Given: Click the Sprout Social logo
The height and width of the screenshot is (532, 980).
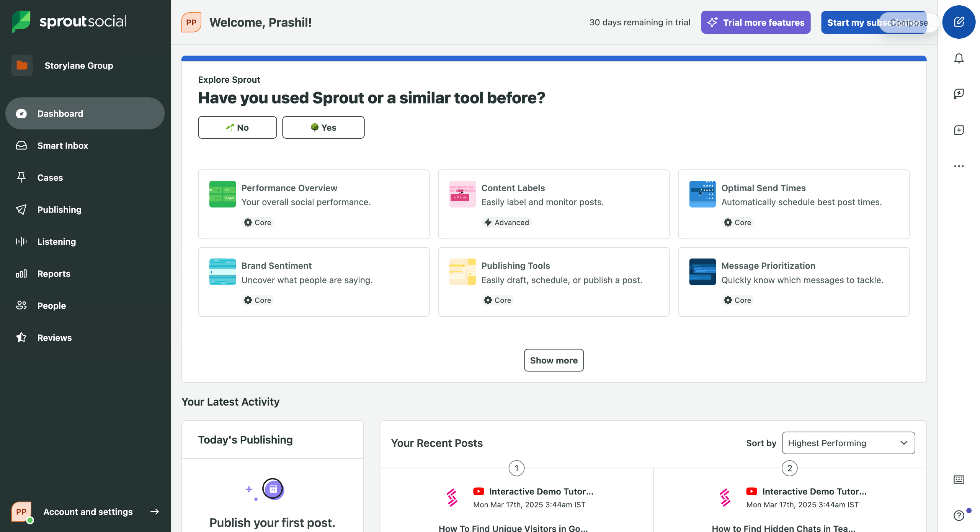Looking at the screenshot, I should click(69, 21).
